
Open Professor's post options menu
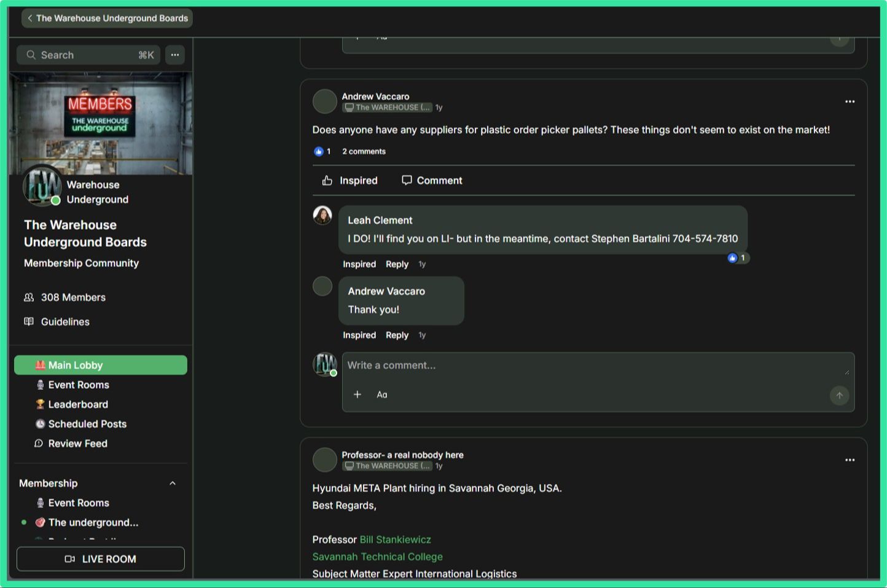(x=850, y=460)
